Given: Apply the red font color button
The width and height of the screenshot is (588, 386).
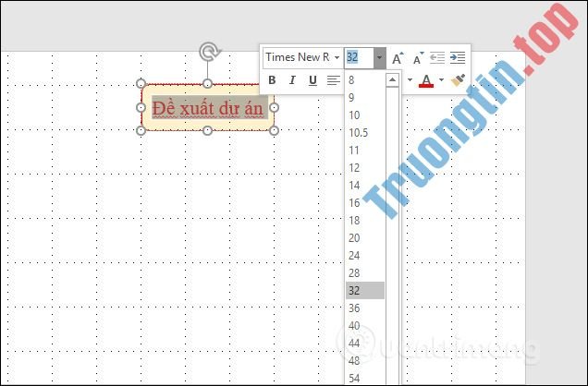Looking at the screenshot, I should [x=426, y=80].
